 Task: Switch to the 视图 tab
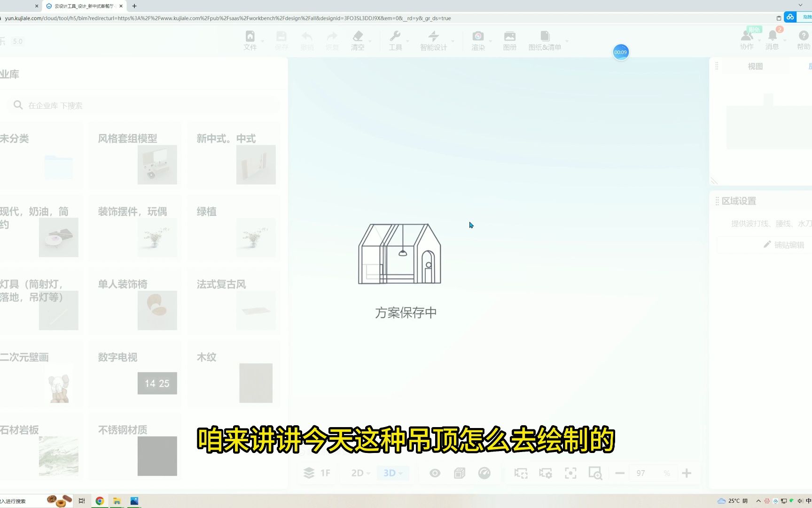click(755, 66)
